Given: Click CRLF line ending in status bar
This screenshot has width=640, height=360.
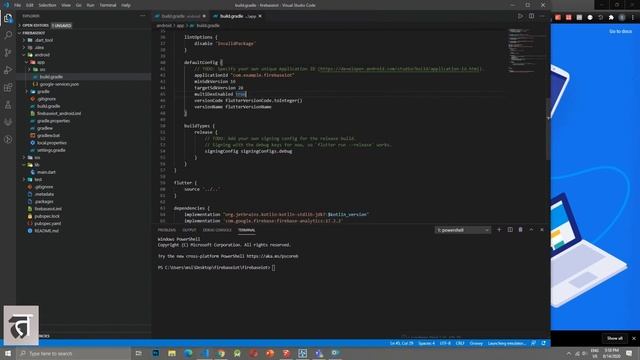Looking at the screenshot, I should [460, 343].
